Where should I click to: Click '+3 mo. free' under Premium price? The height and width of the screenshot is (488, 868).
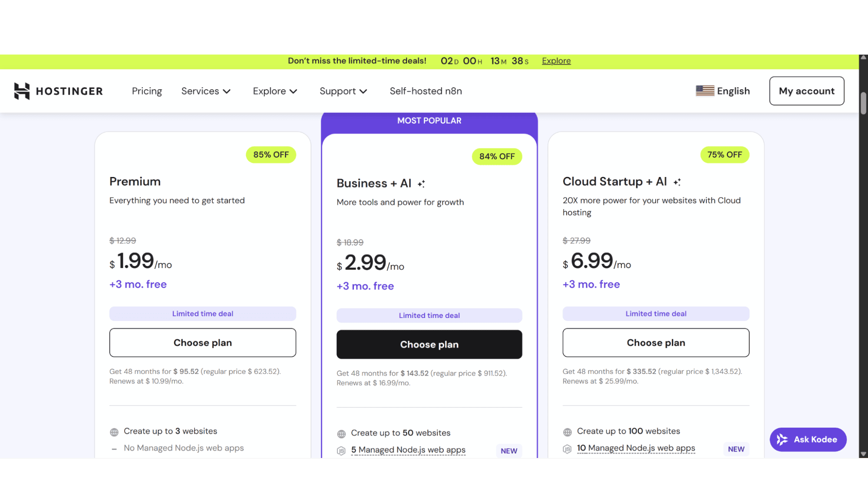click(x=138, y=285)
